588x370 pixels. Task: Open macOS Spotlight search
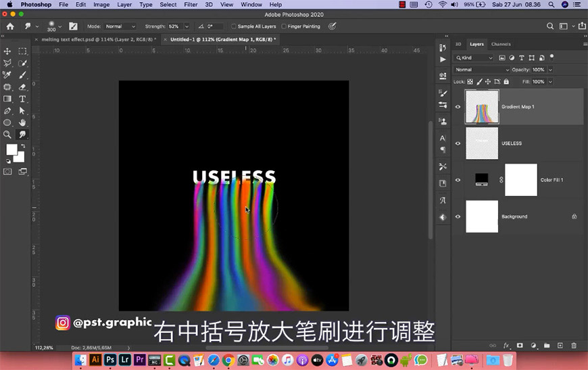[552, 5]
